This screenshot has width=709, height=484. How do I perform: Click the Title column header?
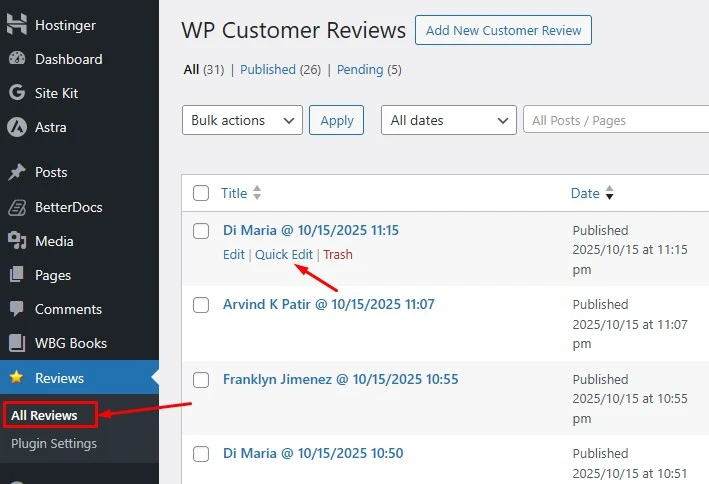(x=234, y=193)
